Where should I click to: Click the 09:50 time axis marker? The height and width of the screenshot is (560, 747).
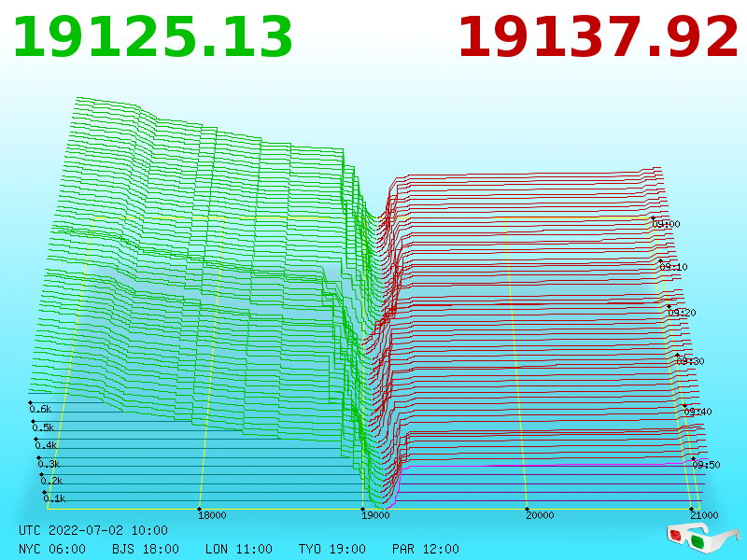706,465
